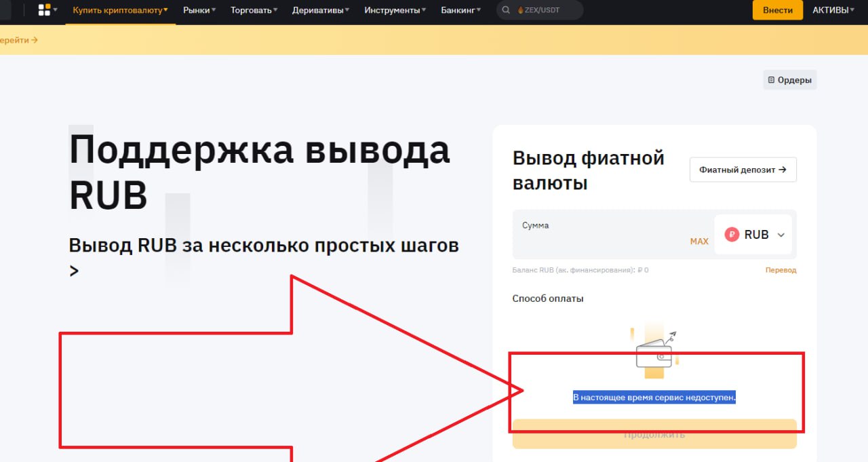
Task: Open Вывод RUB за несколько простых шагов link
Action: point(264,246)
